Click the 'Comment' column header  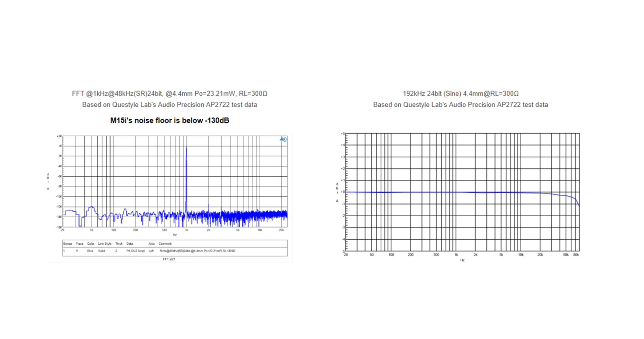tap(165, 244)
